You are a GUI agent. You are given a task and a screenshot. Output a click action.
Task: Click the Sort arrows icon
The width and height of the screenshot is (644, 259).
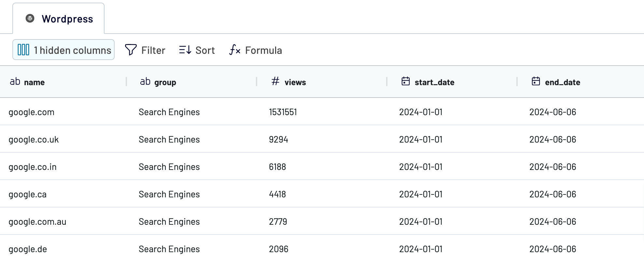pos(185,50)
